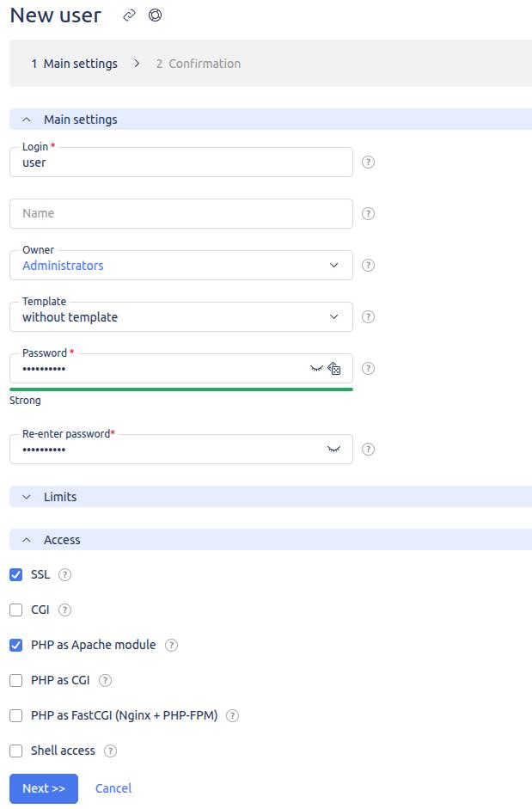Viewport: 532px width, 809px height.
Task: Open the help lifebuoy icon in title
Action: pyautogui.click(x=155, y=15)
